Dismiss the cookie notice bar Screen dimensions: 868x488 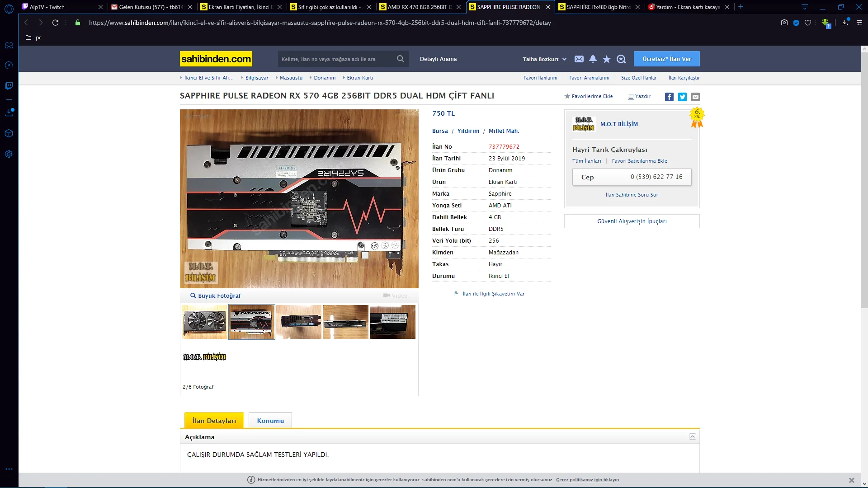click(x=851, y=480)
